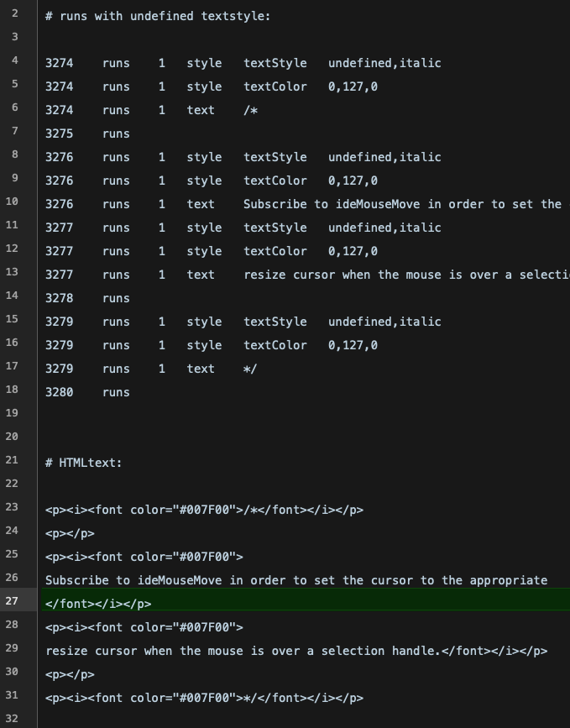Select line number 32 in the gutter
Image resolution: width=570 pixels, height=728 pixels.
pyautogui.click(x=14, y=719)
